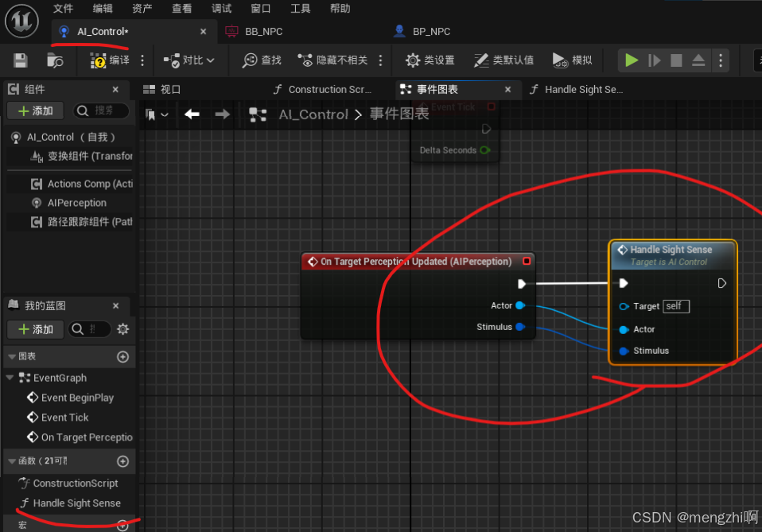Close the AI_Control tab
Image resolution: width=762 pixels, height=532 pixels.
(x=203, y=32)
